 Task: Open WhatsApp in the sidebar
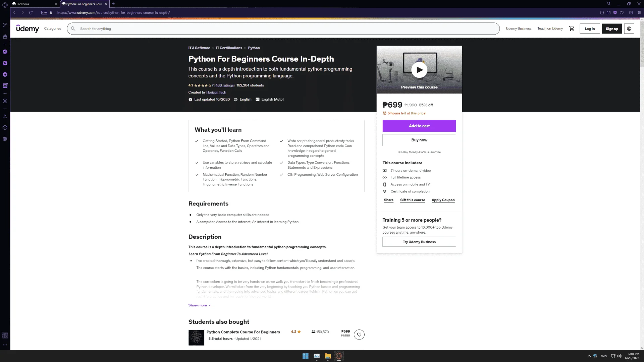(5, 63)
